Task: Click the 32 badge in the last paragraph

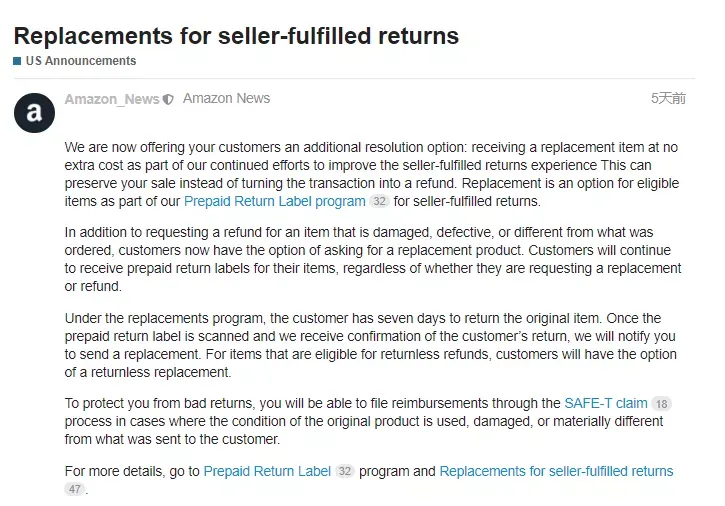Action: click(x=345, y=471)
